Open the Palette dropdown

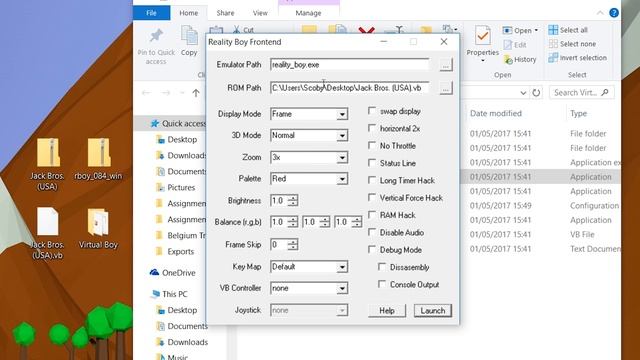[342, 179]
